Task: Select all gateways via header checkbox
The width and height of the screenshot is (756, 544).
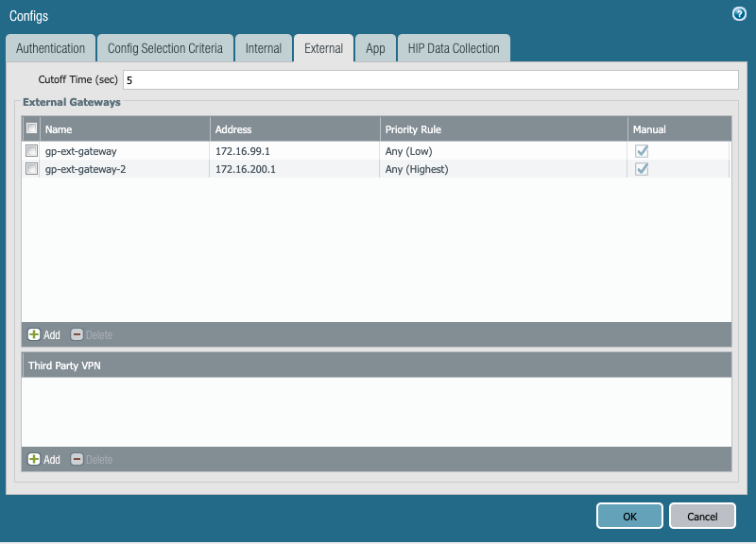Action: [31, 127]
